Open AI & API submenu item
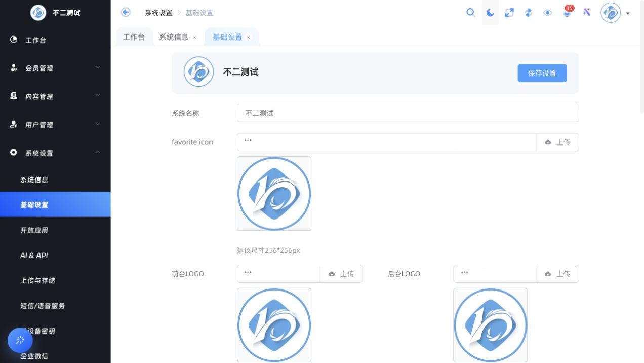The image size is (644, 363). [55, 255]
